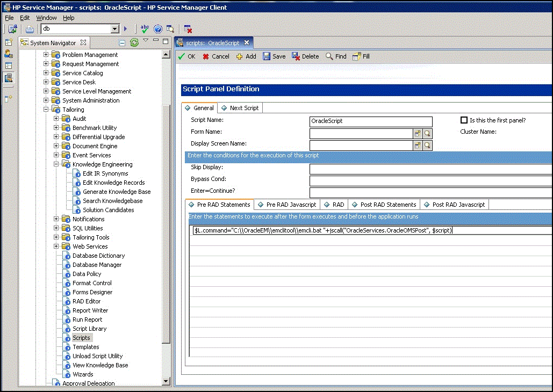
Task: Click the Delete button
Action: (x=305, y=56)
